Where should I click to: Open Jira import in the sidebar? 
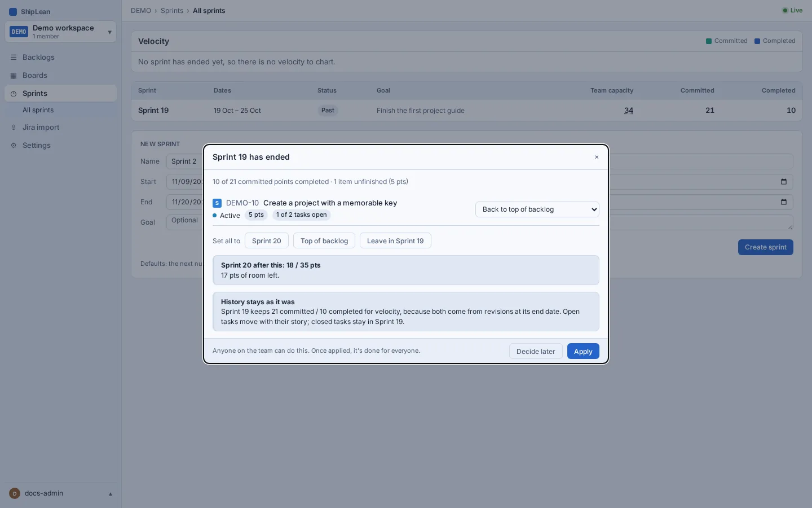click(x=61, y=128)
